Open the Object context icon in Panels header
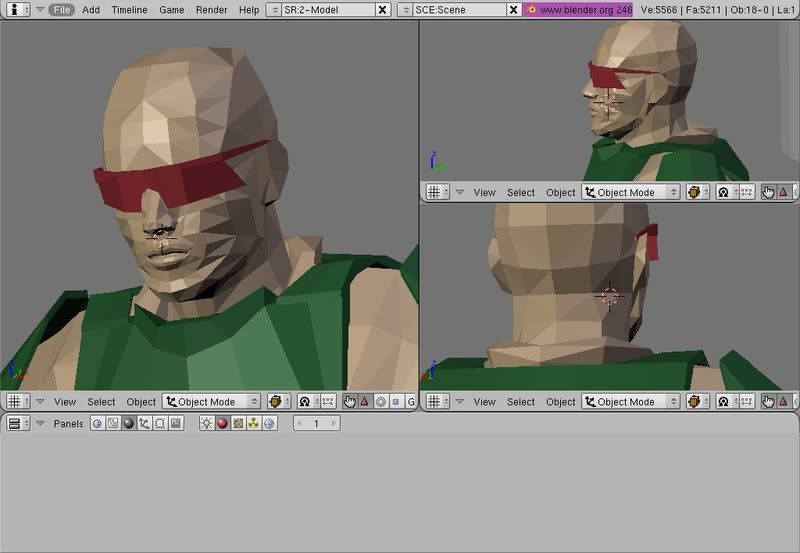The height and width of the screenshot is (553, 800). pos(144,424)
